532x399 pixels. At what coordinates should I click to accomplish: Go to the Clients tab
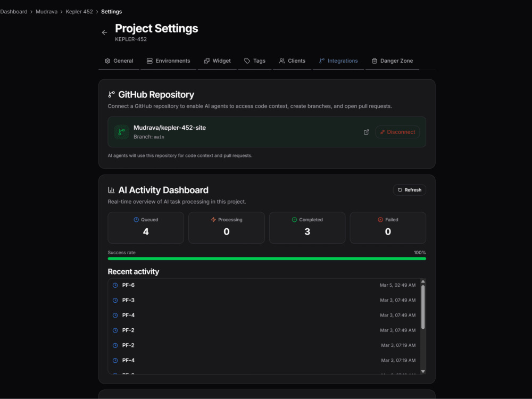(292, 61)
